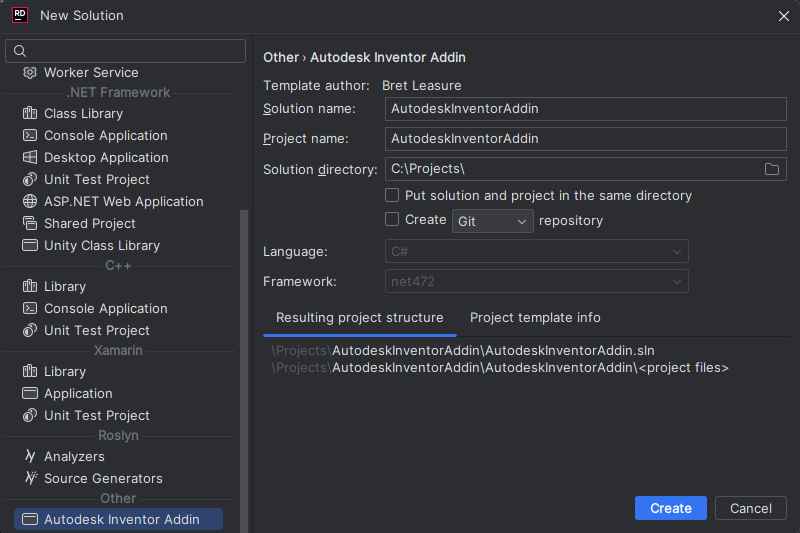800x533 pixels.
Task: Switch to Project template info tab
Action: tap(535, 318)
